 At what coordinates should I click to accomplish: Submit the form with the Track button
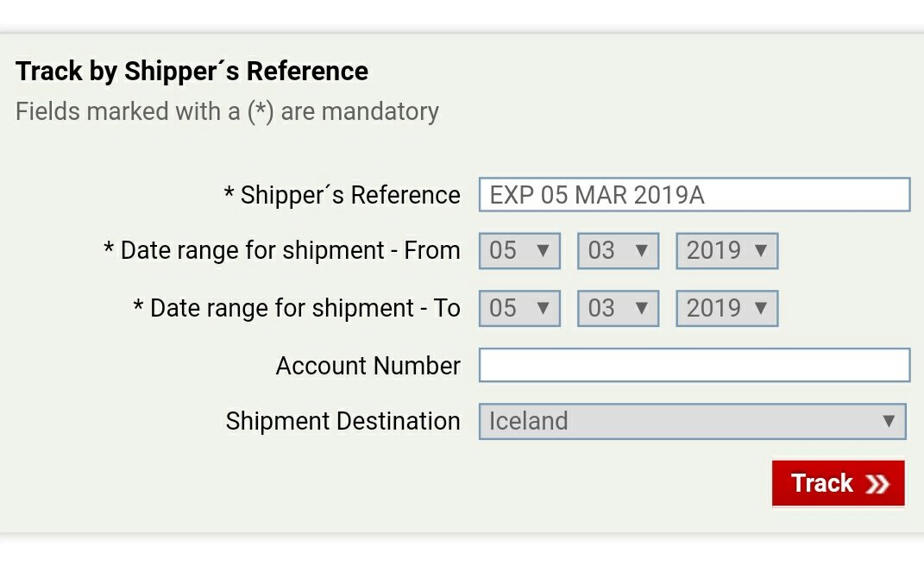pos(838,484)
